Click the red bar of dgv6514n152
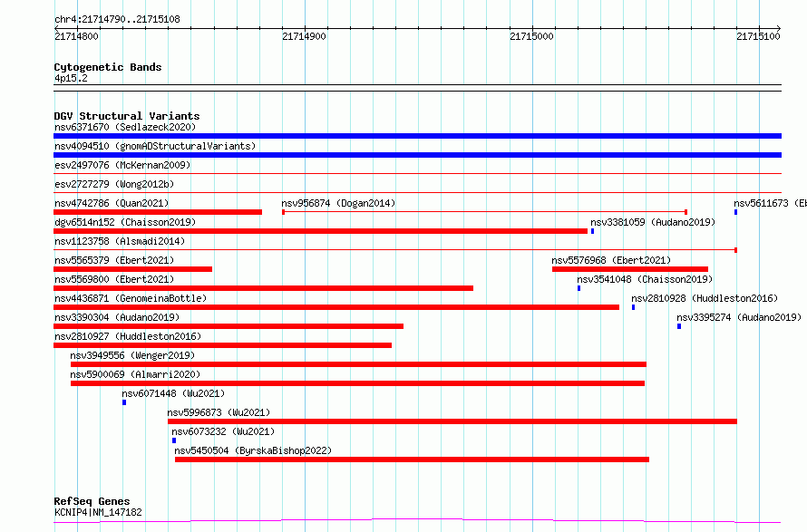This screenshot has height=532, width=807. coord(321,231)
